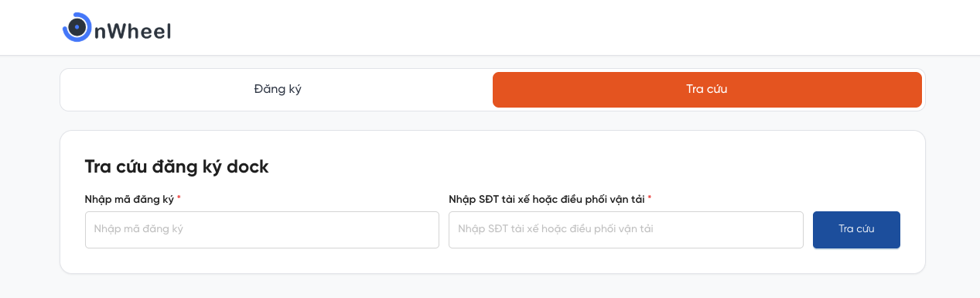Click the "Nhập mã đăng ký" field label

coord(129,200)
